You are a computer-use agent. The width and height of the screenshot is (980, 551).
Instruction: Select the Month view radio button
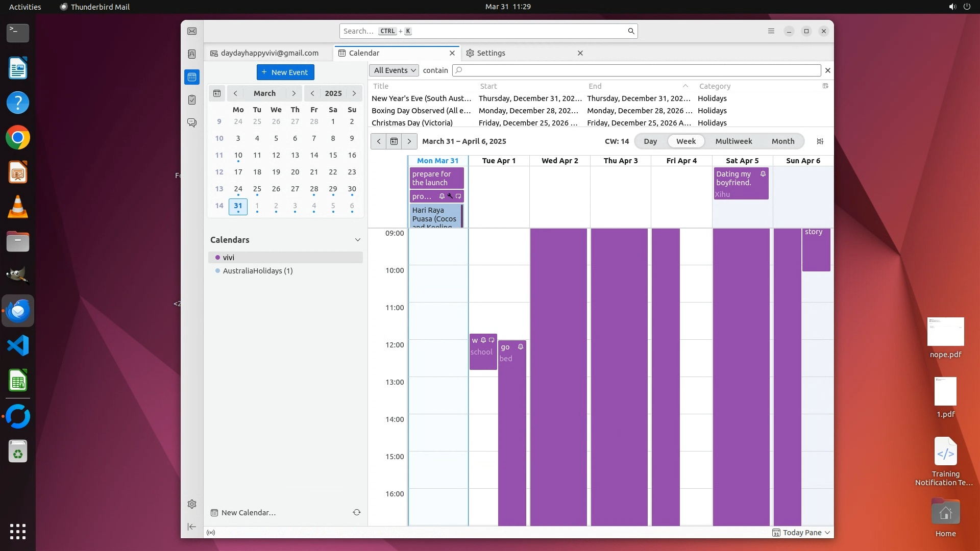click(782, 141)
